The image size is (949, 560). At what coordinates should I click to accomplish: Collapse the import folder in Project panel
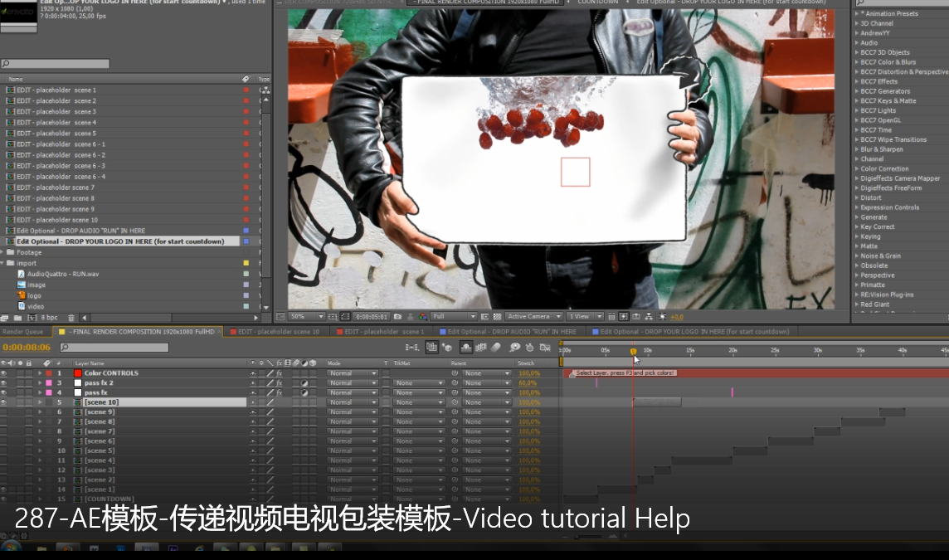click(3, 263)
